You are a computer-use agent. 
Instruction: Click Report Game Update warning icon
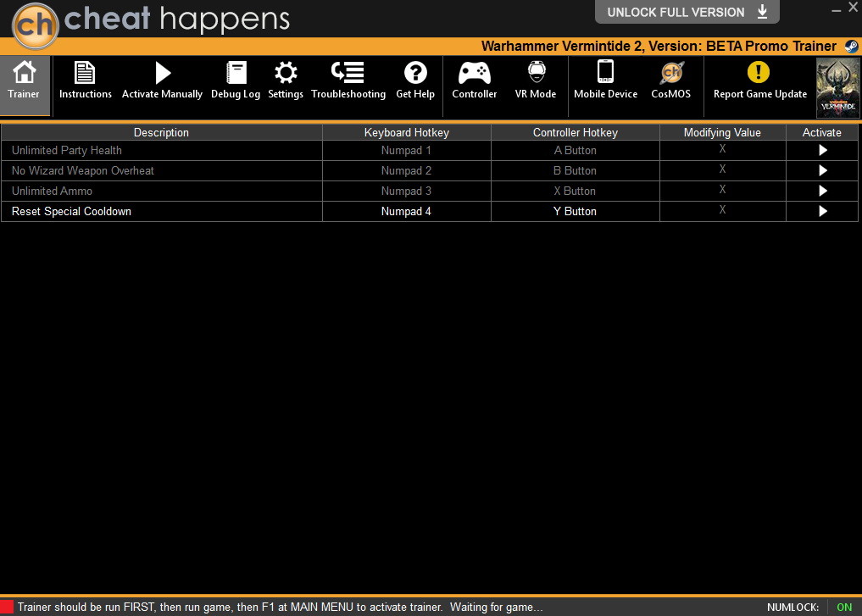(x=759, y=72)
